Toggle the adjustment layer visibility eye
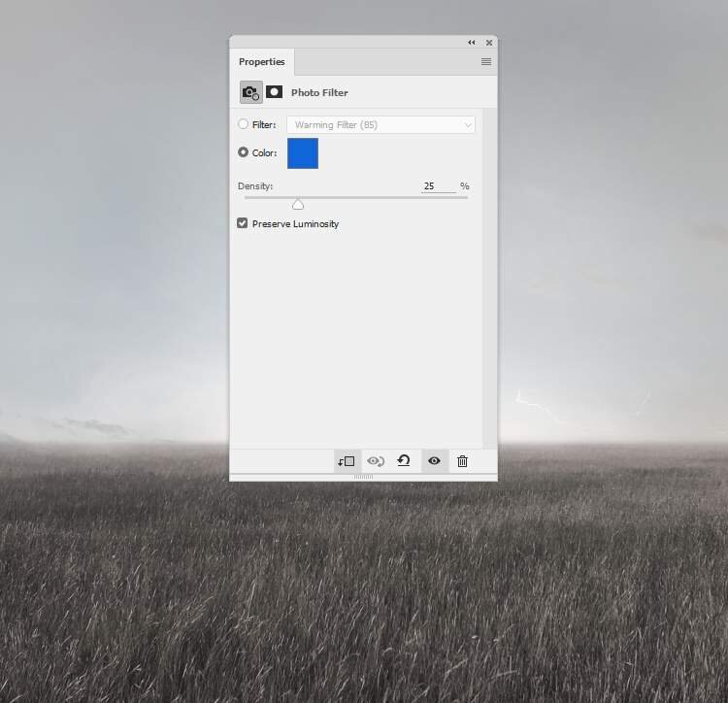The width and height of the screenshot is (728, 703). click(x=434, y=460)
